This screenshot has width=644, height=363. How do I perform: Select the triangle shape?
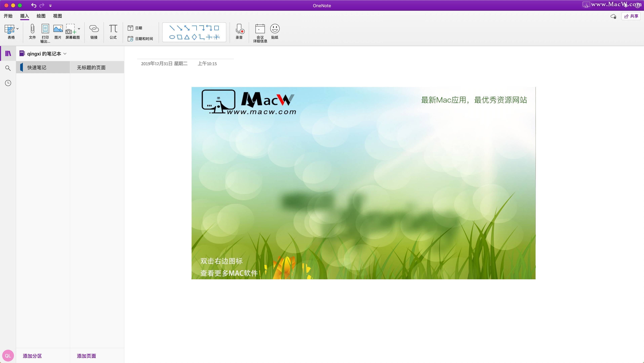pos(187,37)
